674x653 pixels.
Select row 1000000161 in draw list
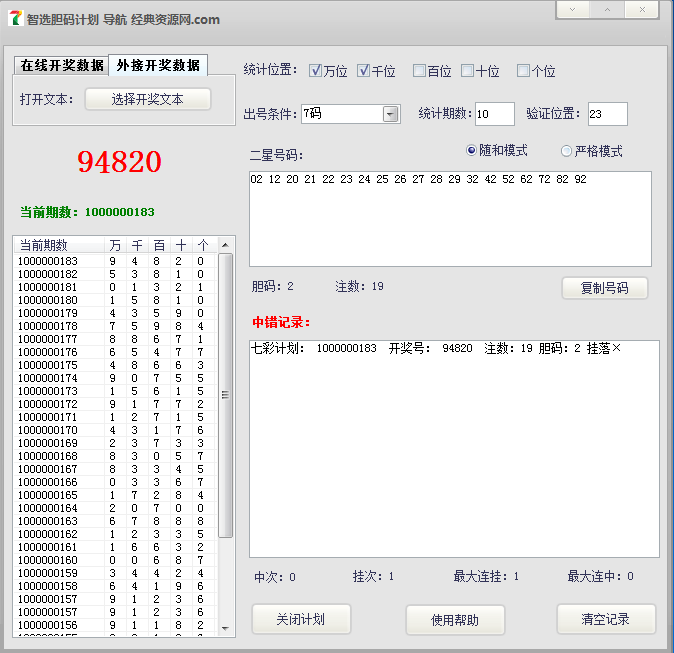115,547
